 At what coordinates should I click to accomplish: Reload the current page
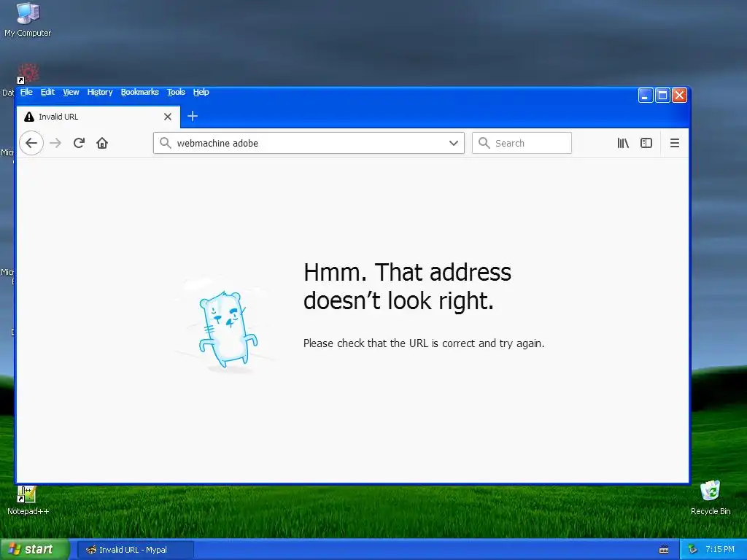click(x=79, y=143)
